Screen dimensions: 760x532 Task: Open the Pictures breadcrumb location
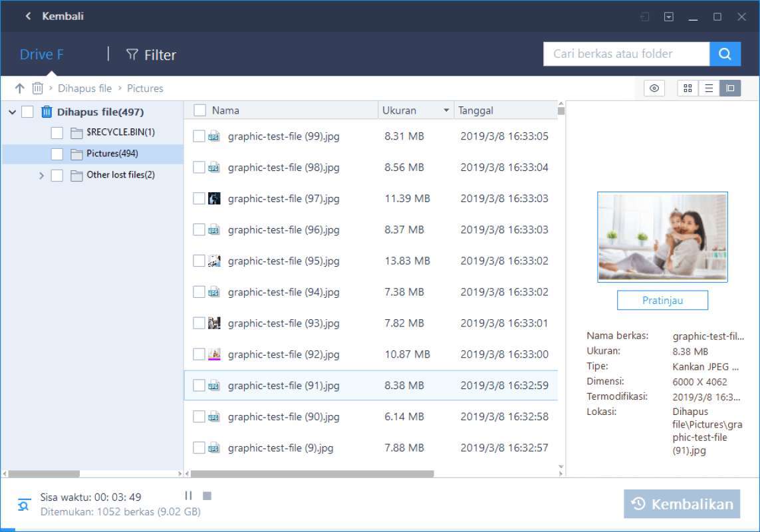coord(145,87)
